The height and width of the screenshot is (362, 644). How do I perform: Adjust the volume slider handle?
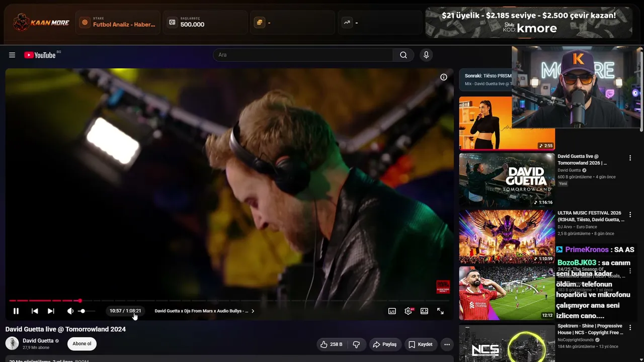(x=82, y=311)
